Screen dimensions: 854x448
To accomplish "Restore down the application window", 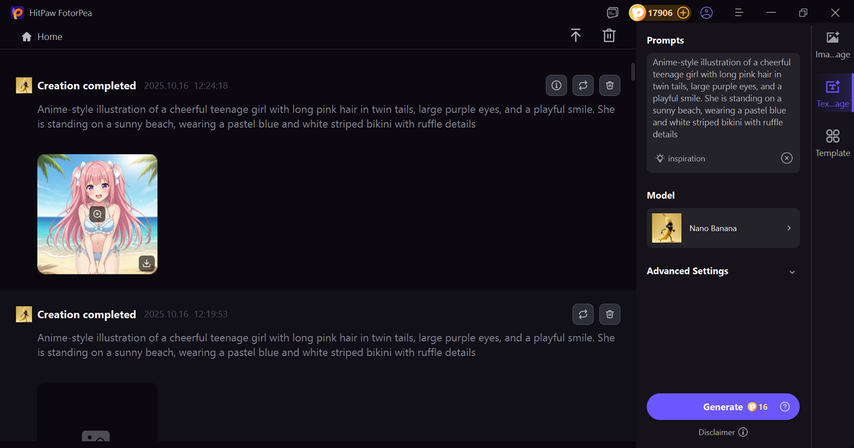I will tap(803, 13).
